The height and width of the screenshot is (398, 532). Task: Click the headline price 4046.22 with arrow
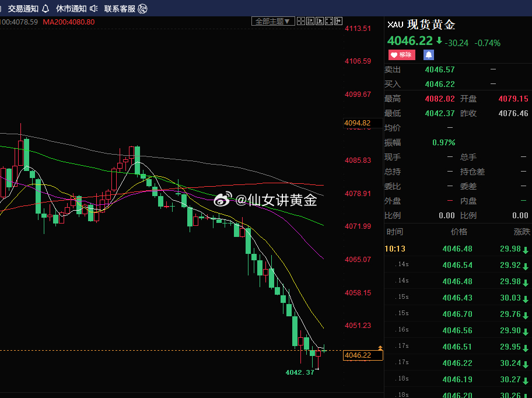coord(415,41)
